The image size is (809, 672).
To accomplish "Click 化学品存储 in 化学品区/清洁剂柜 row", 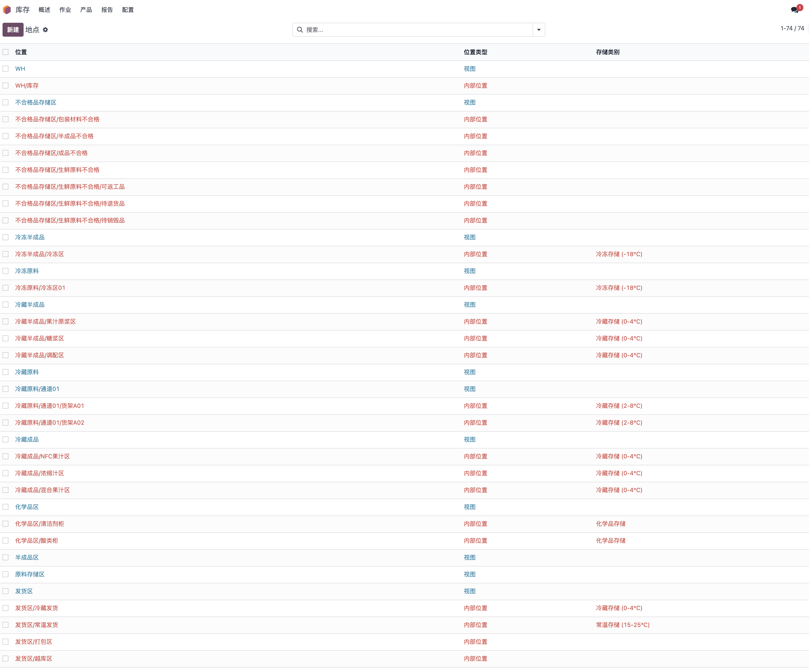I will 611,524.
